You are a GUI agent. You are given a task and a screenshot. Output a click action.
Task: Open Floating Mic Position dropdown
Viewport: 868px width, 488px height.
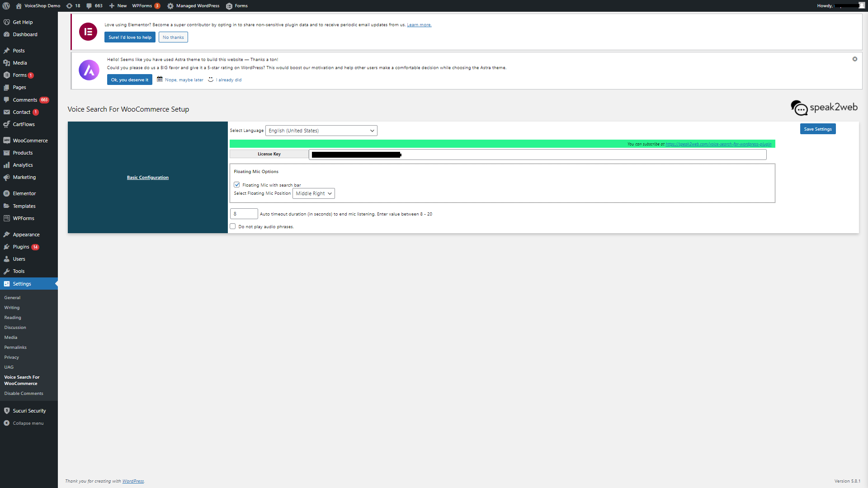pyautogui.click(x=314, y=193)
